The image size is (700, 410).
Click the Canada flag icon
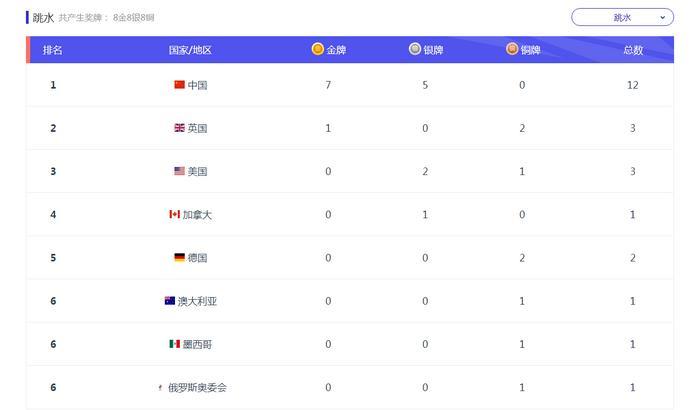pyautogui.click(x=175, y=214)
